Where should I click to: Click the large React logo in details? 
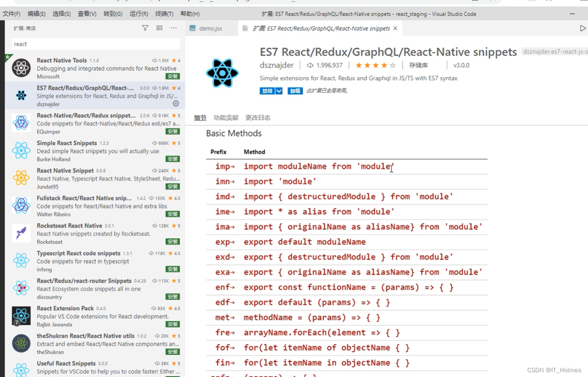tap(222, 73)
